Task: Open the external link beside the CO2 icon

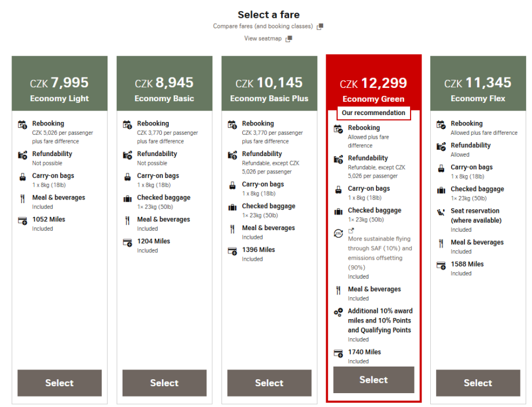Action: point(351,231)
